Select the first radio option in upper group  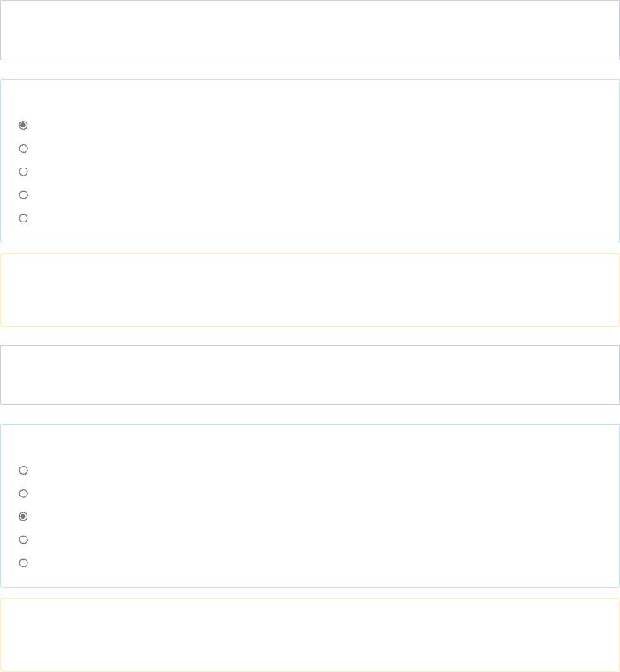[x=23, y=125]
